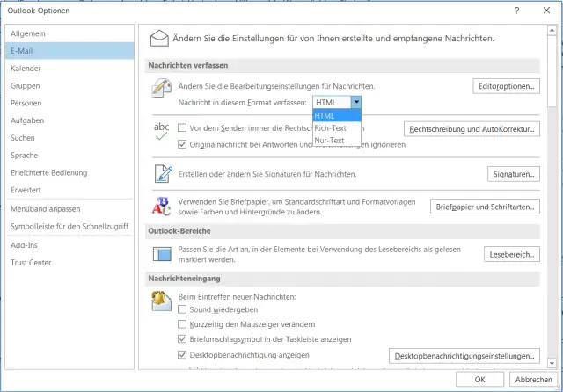Enable always check spelling before sending
The image size is (563, 392).
pos(182,127)
